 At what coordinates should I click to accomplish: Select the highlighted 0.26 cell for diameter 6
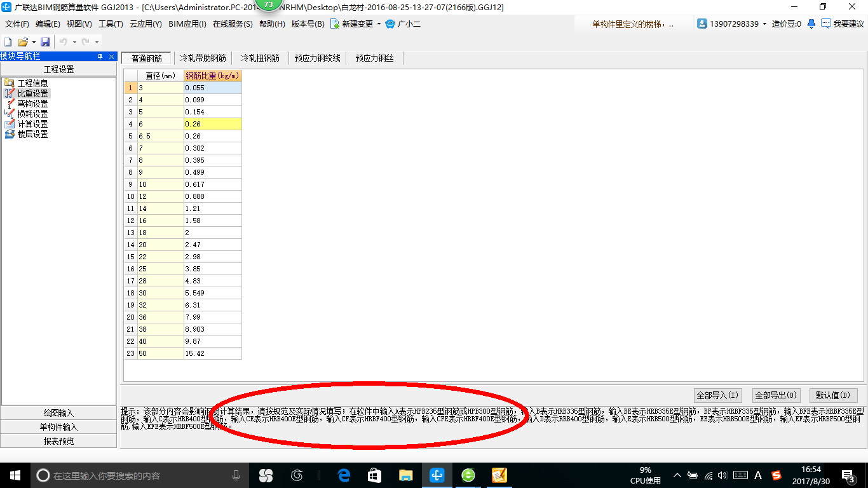point(213,124)
